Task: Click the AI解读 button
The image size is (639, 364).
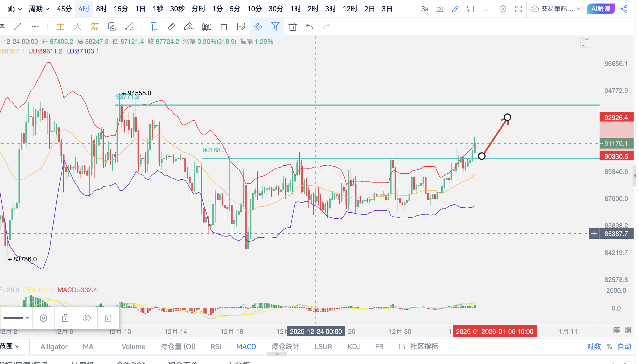Action: tap(601, 9)
